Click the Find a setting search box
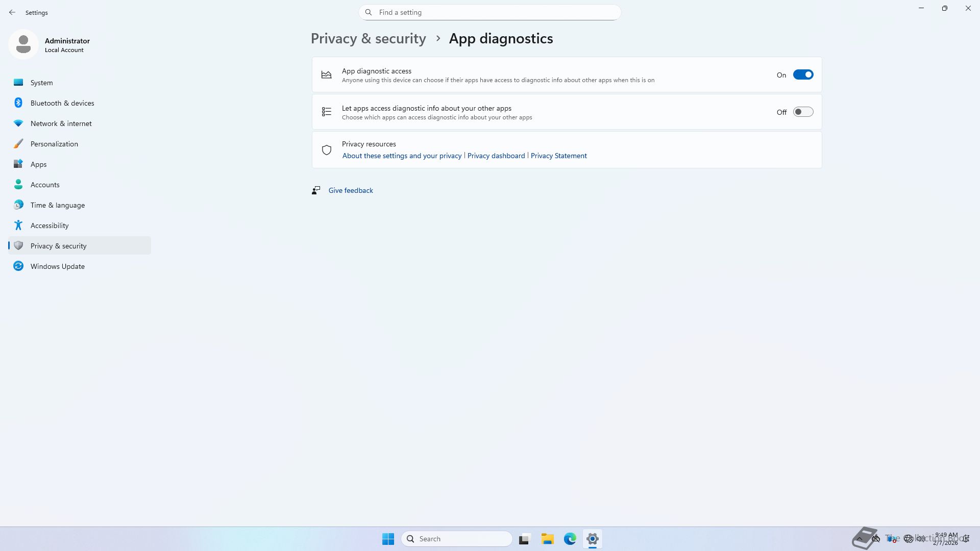The height and width of the screenshot is (551, 980). [x=490, y=12]
